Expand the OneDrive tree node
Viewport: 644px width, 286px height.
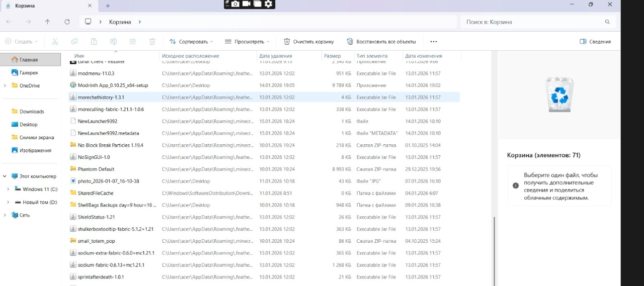pos(5,85)
